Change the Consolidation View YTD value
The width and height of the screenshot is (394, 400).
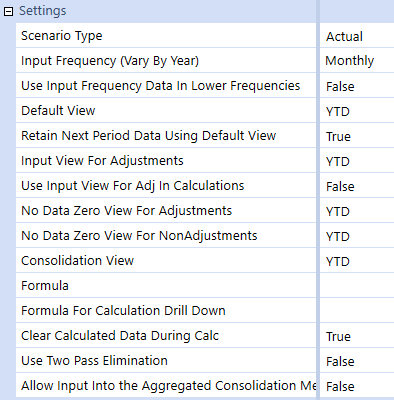357,261
